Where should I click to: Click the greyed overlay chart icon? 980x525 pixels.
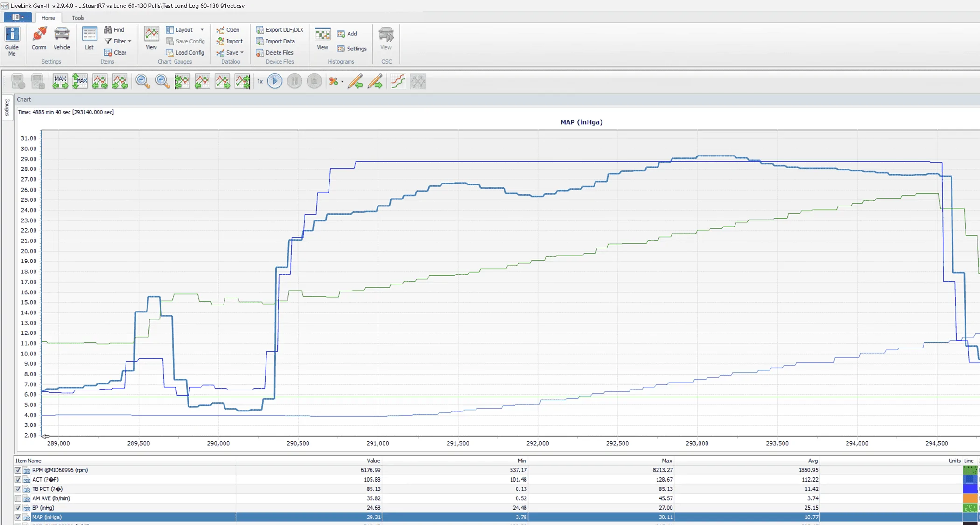(x=418, y=81)
